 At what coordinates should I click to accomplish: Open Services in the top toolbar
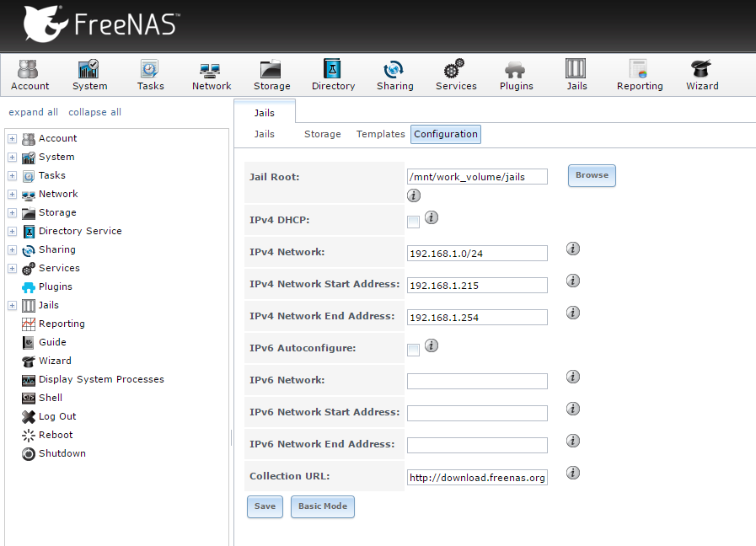456,75
